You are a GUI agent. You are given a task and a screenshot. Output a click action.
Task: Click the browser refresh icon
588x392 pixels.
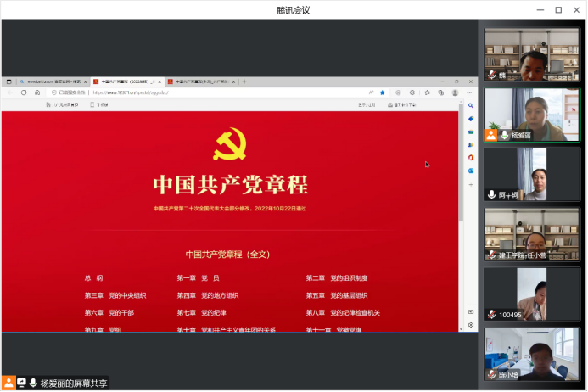pos(23,92)
